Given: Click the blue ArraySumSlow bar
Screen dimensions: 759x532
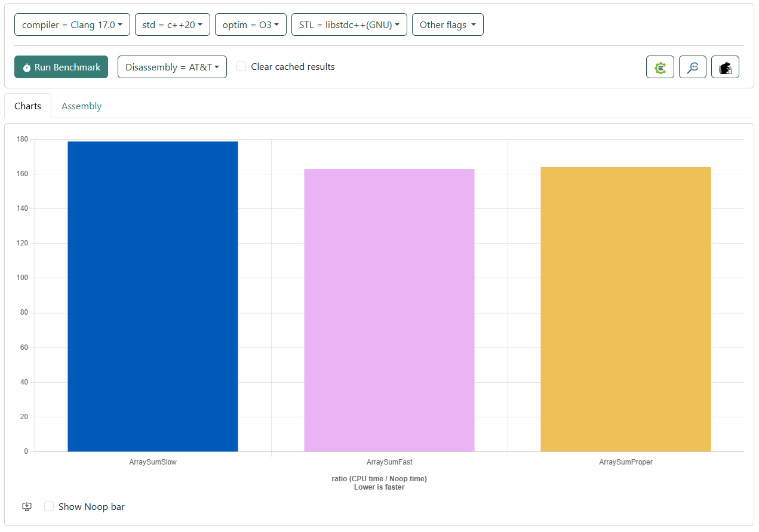Looking at the screenshot, I should point(153,296).
